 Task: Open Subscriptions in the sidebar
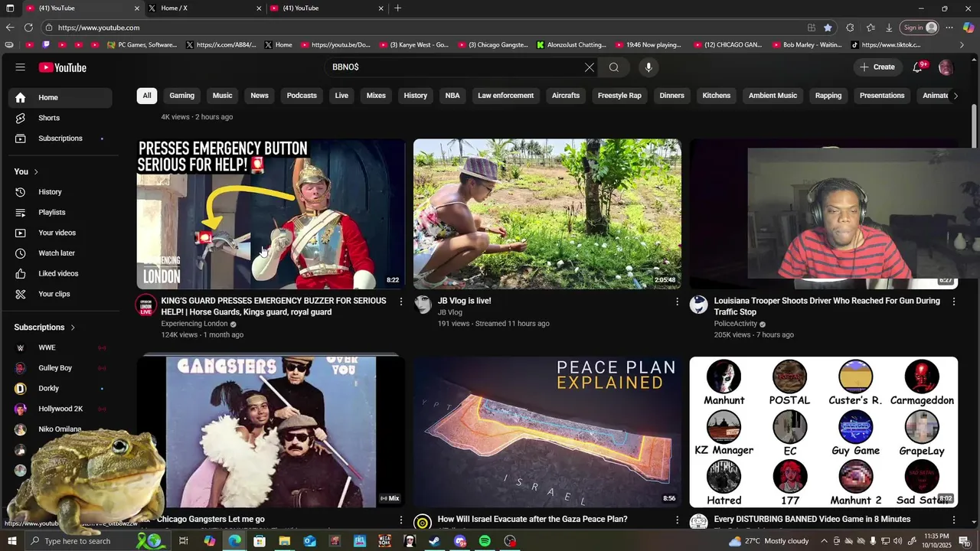pos(60,139)
